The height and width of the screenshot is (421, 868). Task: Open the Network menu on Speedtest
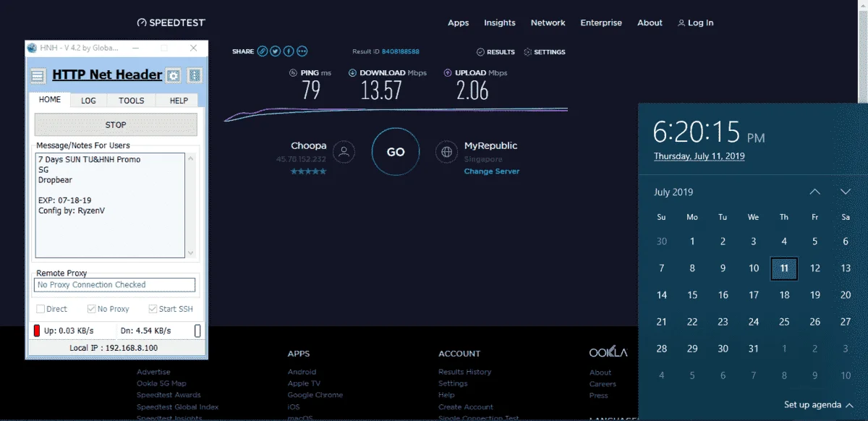(548, 22)
